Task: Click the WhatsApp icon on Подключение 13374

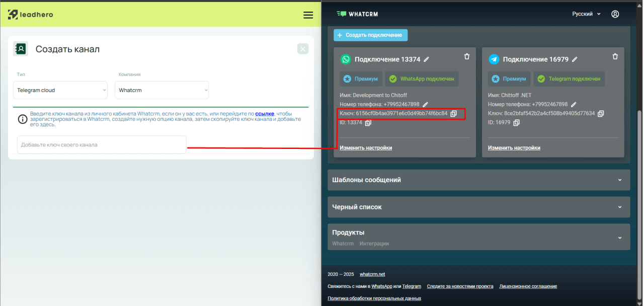Action: (346, 59)
